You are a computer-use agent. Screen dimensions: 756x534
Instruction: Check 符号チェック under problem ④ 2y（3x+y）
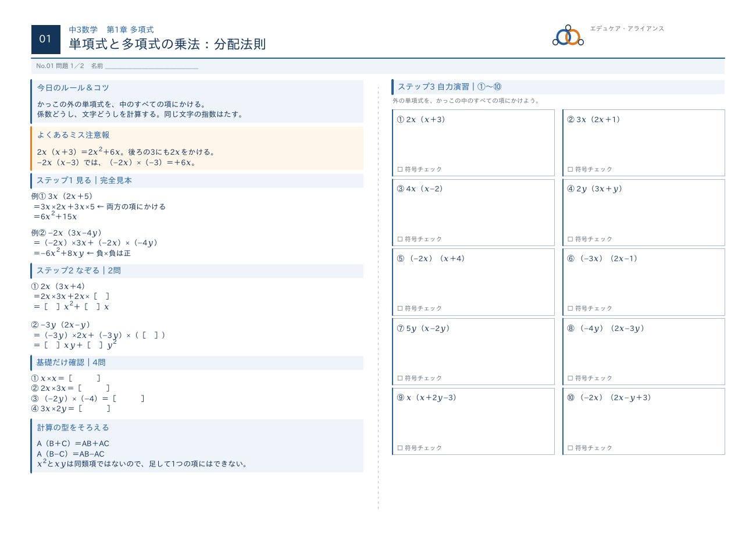[x=570, y=239]
